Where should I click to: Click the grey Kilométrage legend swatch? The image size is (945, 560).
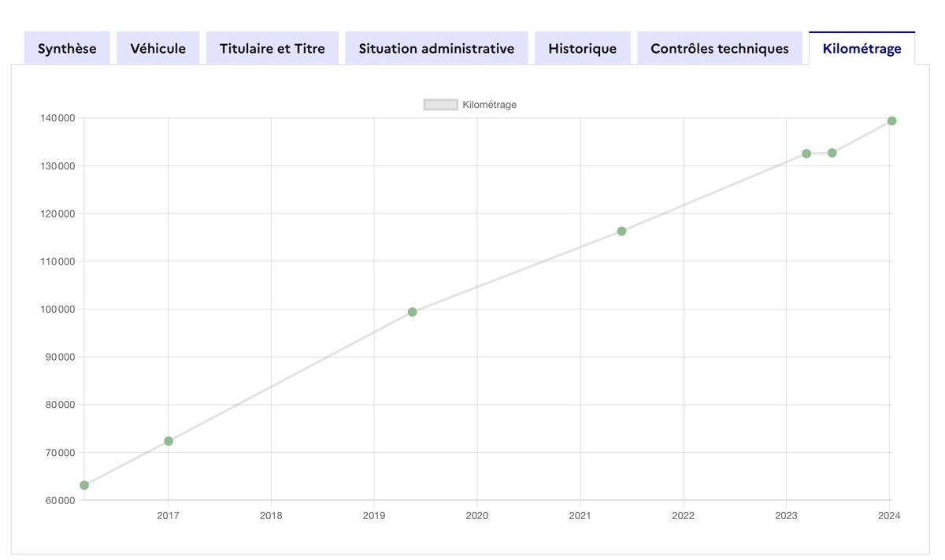[441, 105]
